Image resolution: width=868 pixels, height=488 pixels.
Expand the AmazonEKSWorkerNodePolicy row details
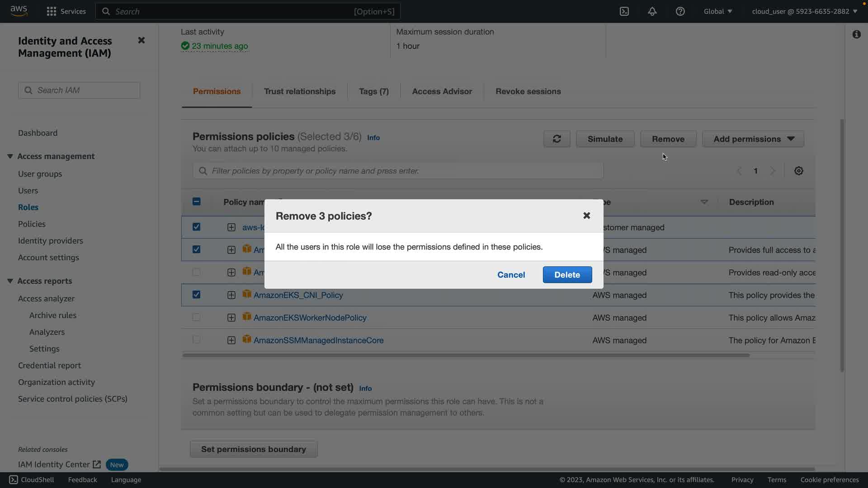pos(231,318)
